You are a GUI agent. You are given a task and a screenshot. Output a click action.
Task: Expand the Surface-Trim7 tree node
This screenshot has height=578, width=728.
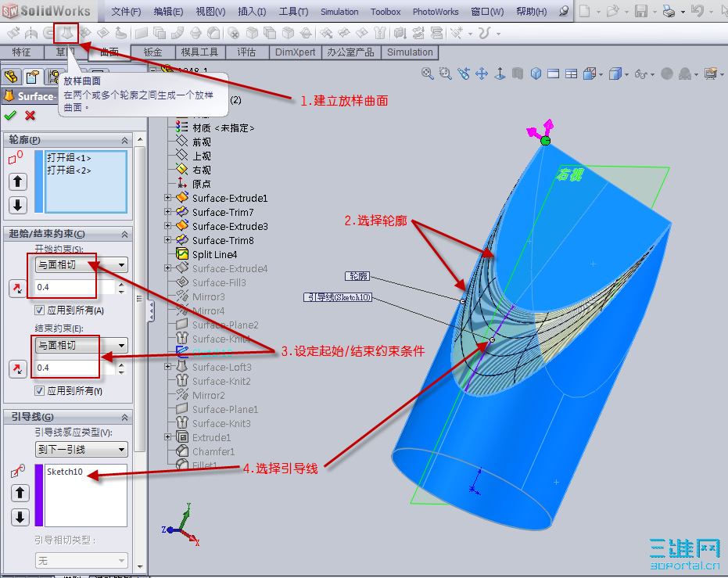point(167,212)
